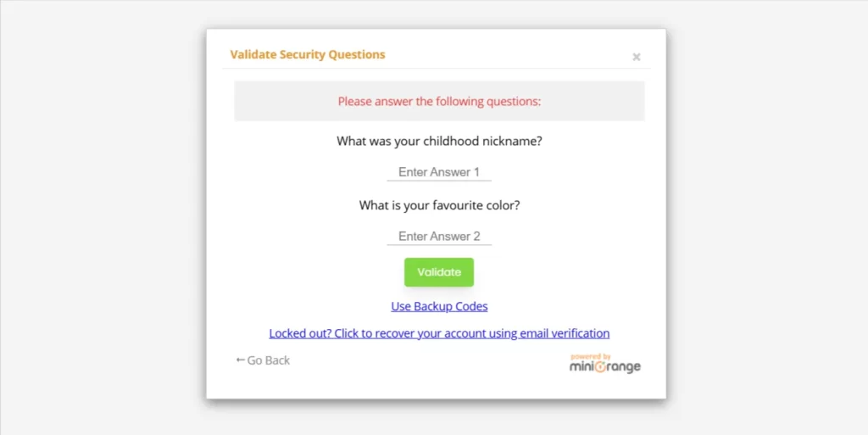Submit answers with the green Validate button
Viewport: 868px width, 435px height.
439,272
